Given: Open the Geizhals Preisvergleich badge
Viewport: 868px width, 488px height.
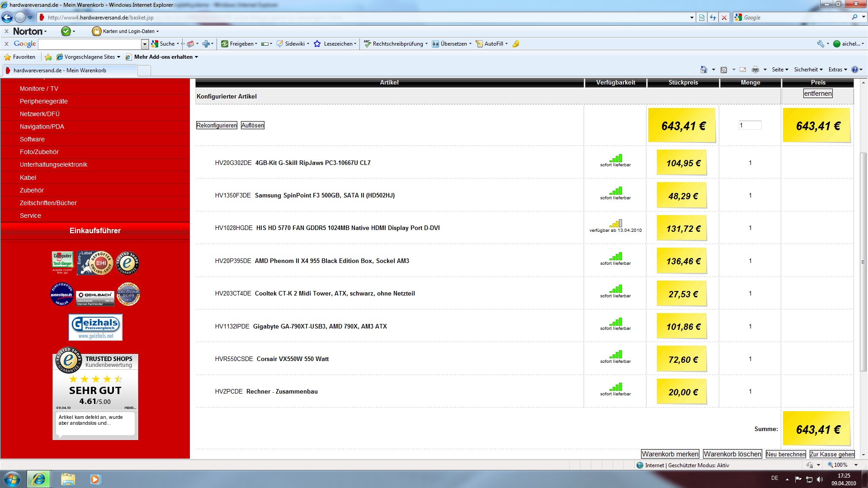Looking at the screenshot, I should tap(95, 327).
